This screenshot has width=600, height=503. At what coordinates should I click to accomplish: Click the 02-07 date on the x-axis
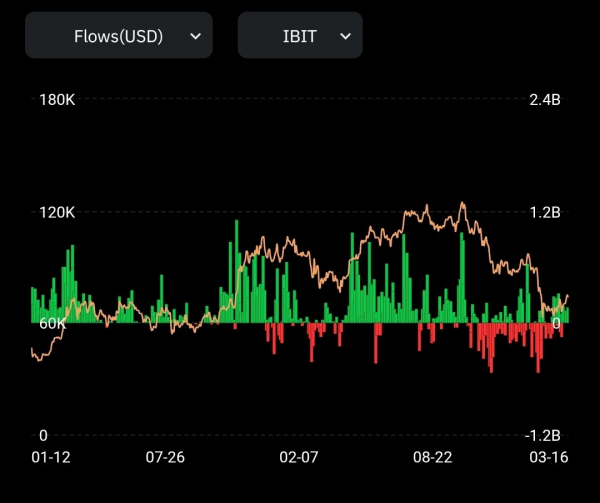tap(299, 458)
